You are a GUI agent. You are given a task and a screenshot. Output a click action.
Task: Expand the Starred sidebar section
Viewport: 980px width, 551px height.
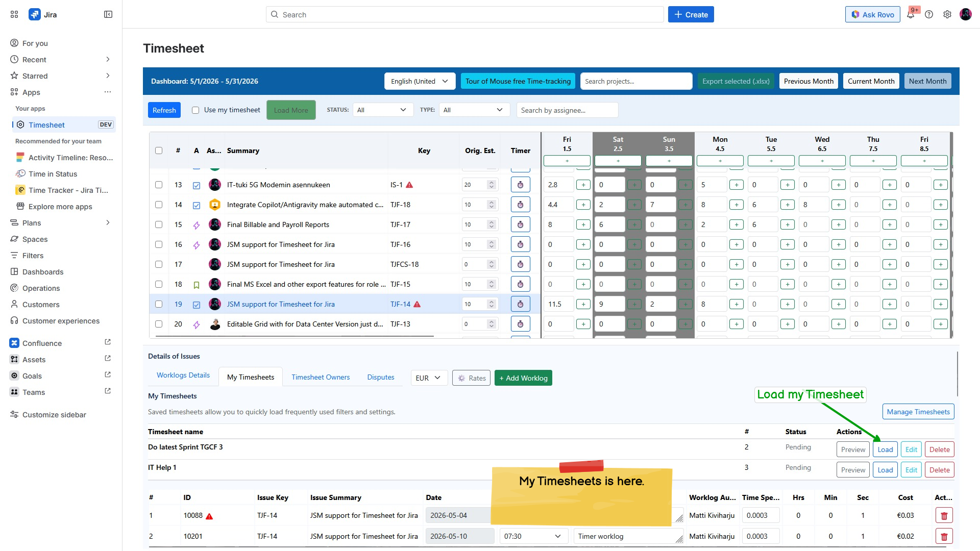pyautogui.click(x=108, y=76)
